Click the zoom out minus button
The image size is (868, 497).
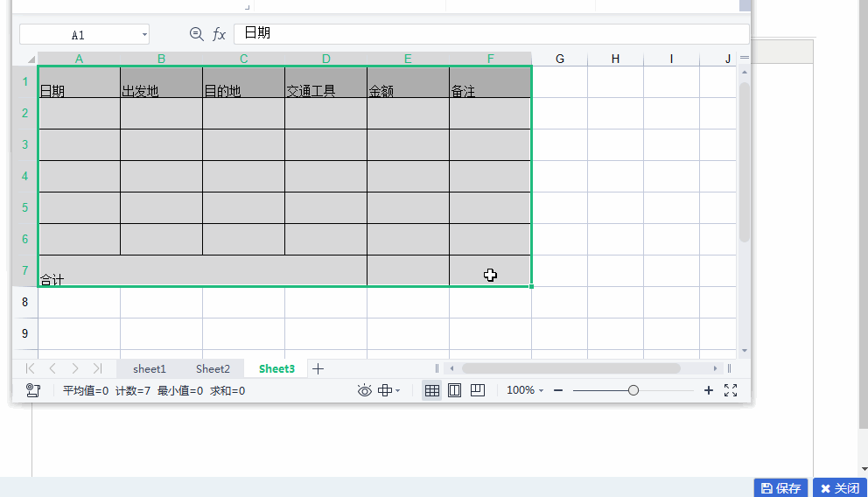tap(558, 391)
